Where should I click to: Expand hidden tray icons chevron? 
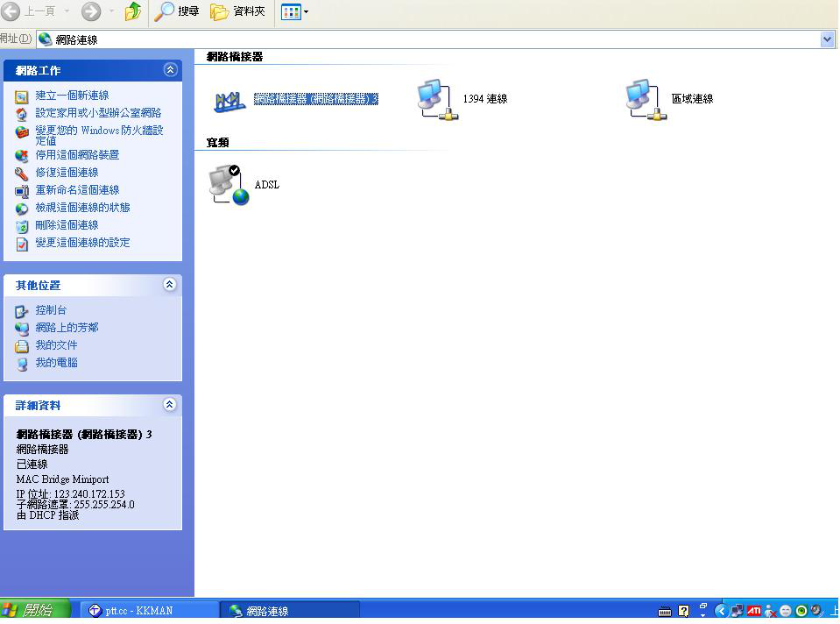point(721,611)
